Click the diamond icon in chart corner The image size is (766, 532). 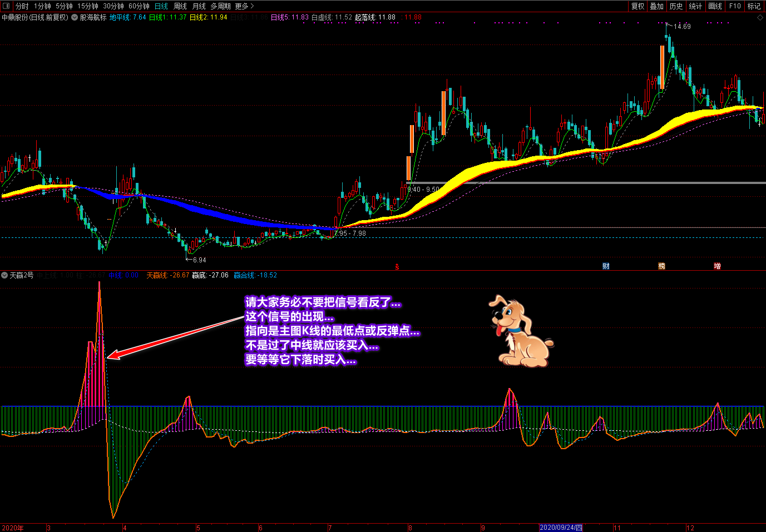point(760,18)
